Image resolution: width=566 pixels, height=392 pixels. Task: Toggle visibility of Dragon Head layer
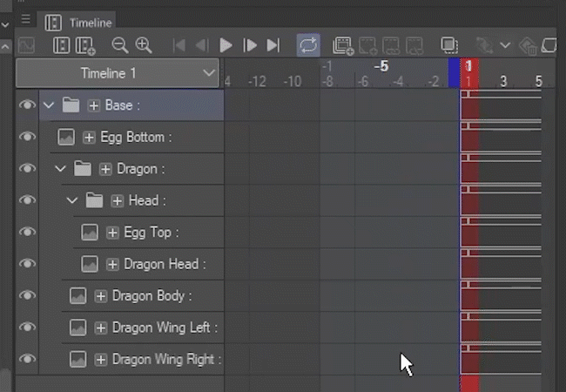(27, 264)
